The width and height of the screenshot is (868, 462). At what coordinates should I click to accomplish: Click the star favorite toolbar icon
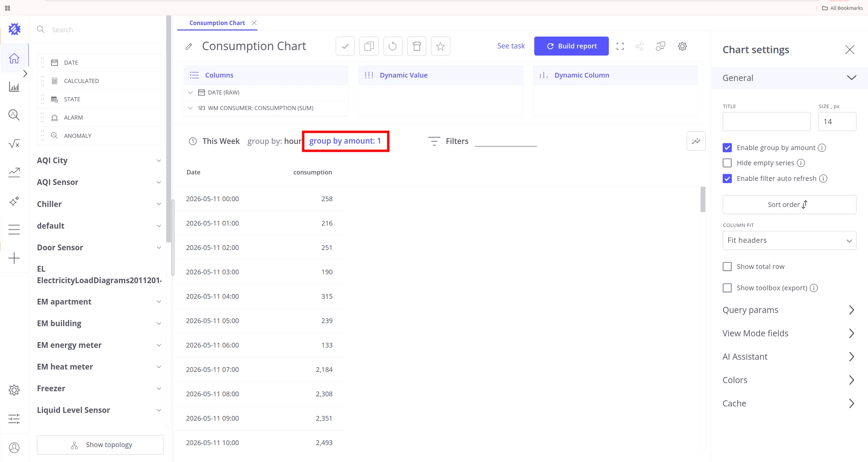click(440, 46)
